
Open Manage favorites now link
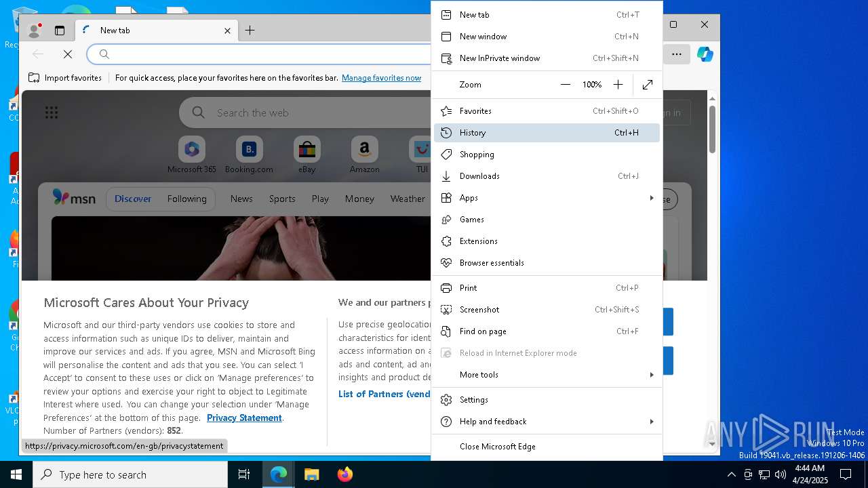(x=381, y=78)
